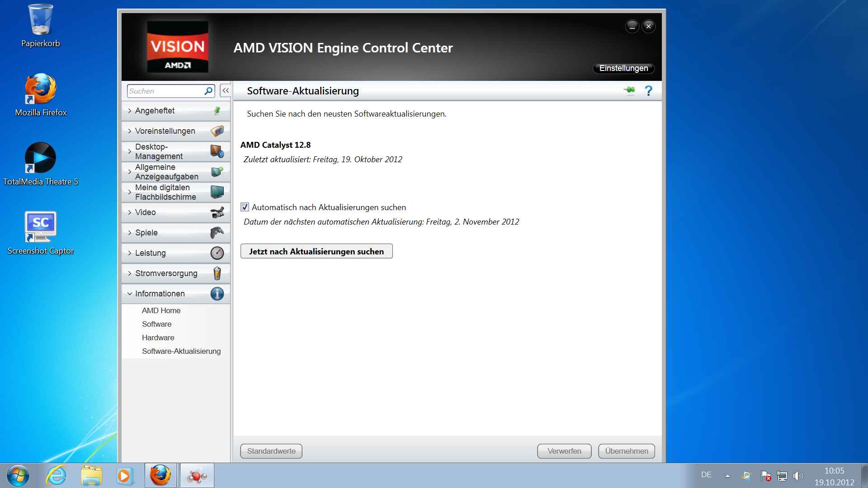868x488 pixels.
Task: Click the Desktop-Management icon
Action: tap(217, 151)
